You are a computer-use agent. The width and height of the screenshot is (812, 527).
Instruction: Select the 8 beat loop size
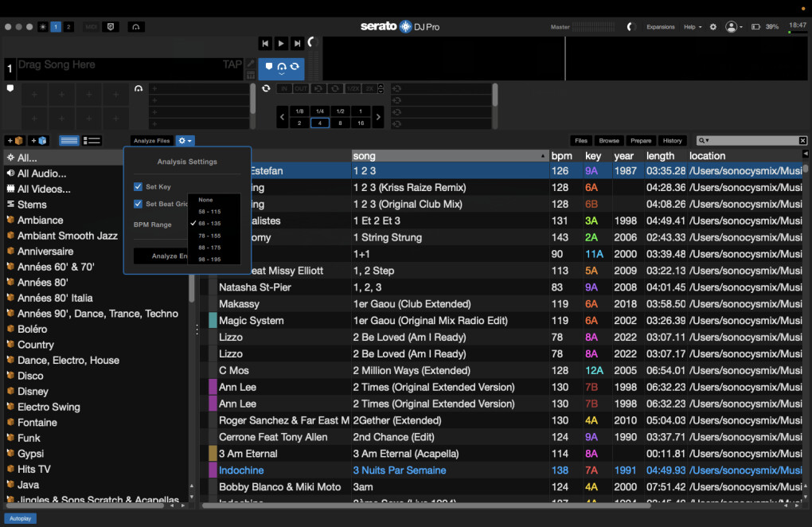340,123
